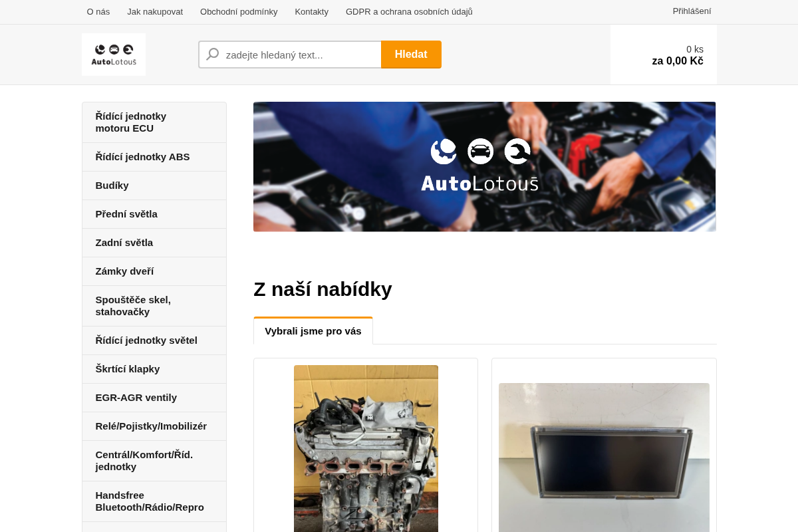
Task: Open the Zámky dveří category
Action: [x=154, y=271]
